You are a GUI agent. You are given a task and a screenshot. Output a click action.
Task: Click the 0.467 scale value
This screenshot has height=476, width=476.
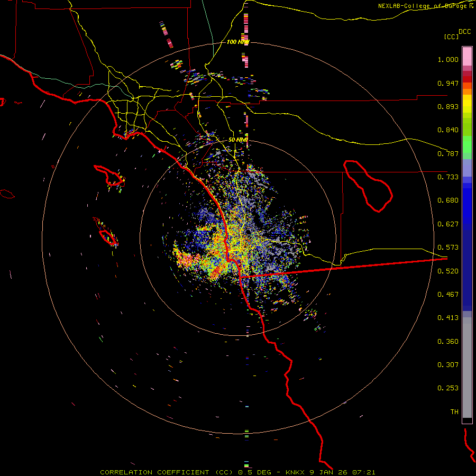448,295
